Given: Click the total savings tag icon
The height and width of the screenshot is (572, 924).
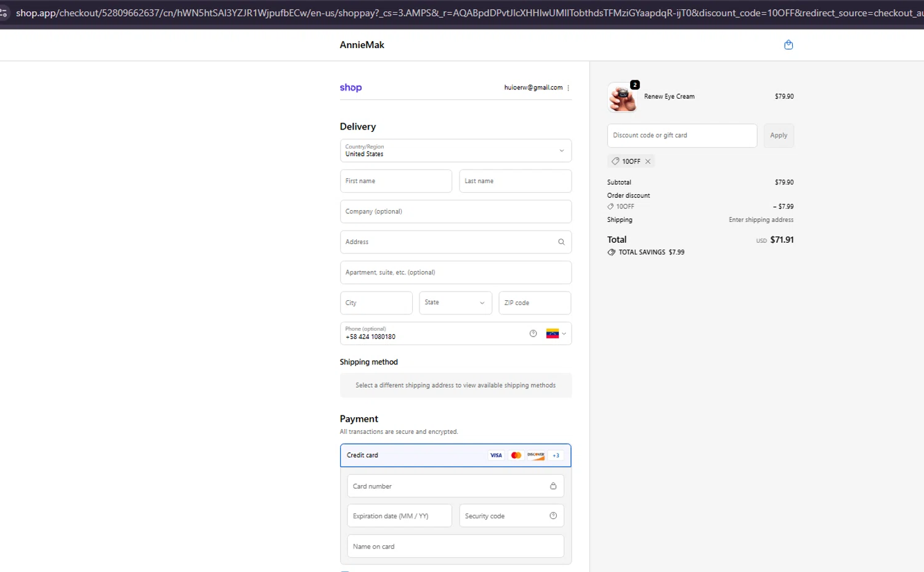Looking at the screenshot, I should click(x=611, y=252).
